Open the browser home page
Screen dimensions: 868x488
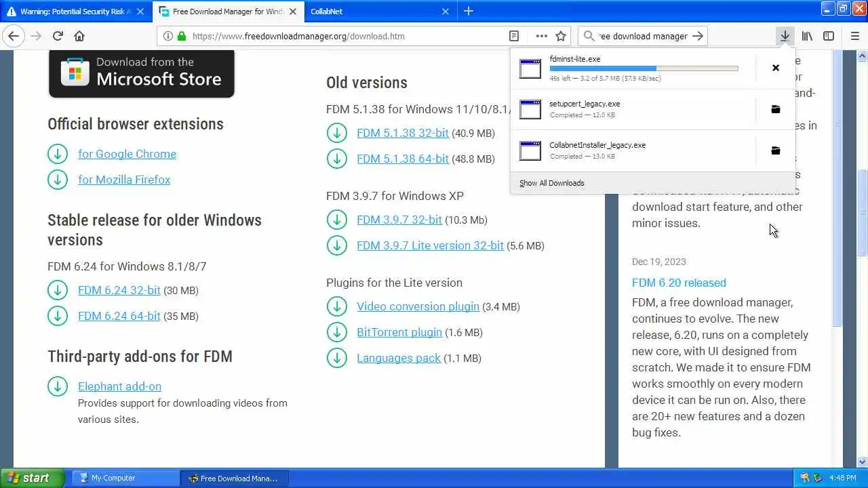pyautogui.click(x=79, y=36)
